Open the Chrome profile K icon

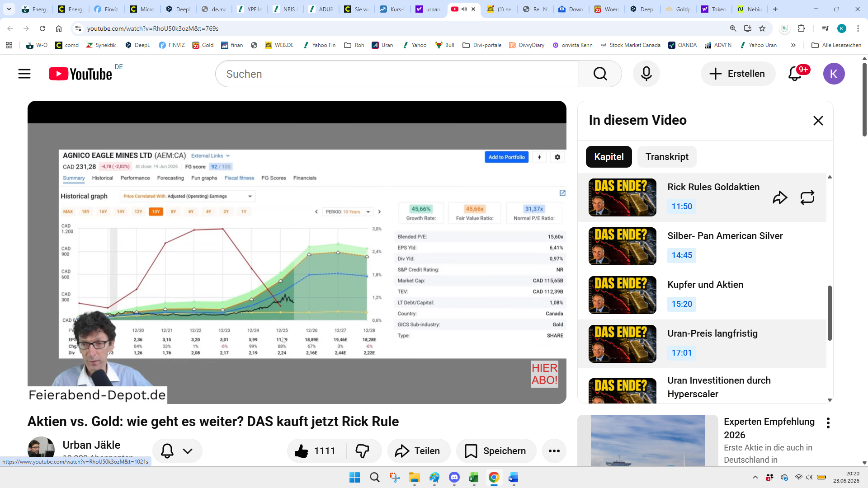click(x=842, y=28)
